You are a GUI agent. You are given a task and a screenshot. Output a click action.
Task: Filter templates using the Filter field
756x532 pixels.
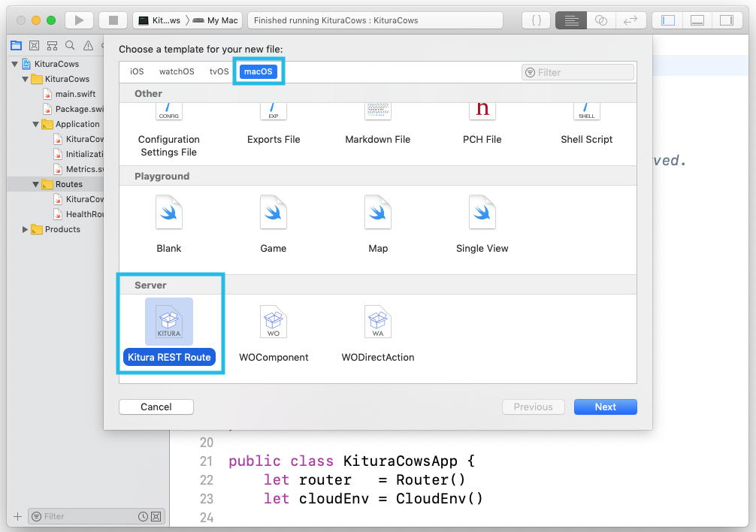(x=578, y=72)
